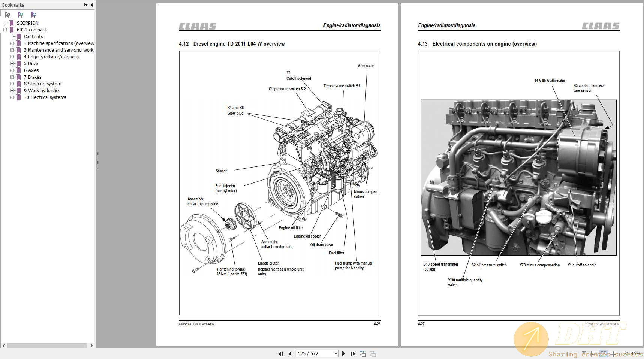Click the Bookmarks panel title
The width and height of the screenshot is (644, 359).
tap(13, 5)
